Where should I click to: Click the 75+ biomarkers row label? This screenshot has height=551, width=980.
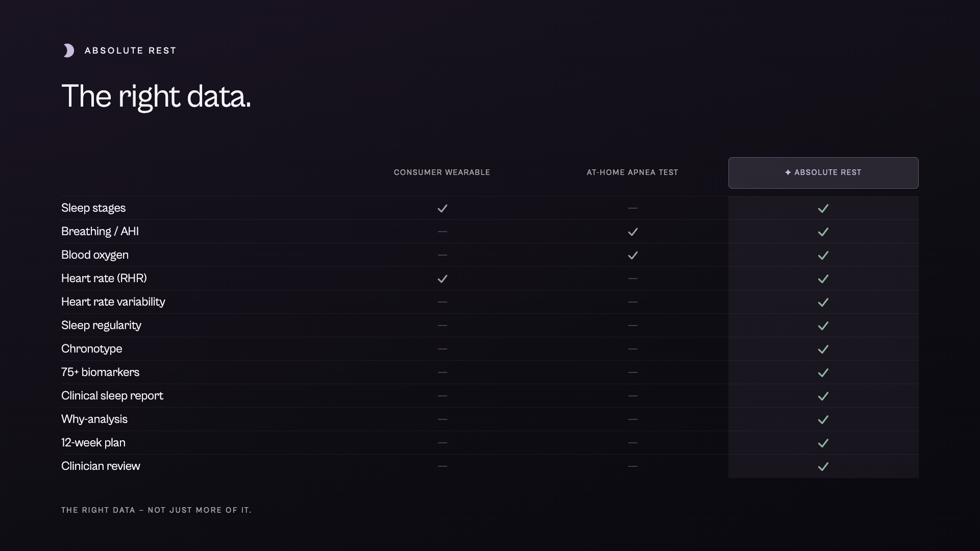pos(100,372)
